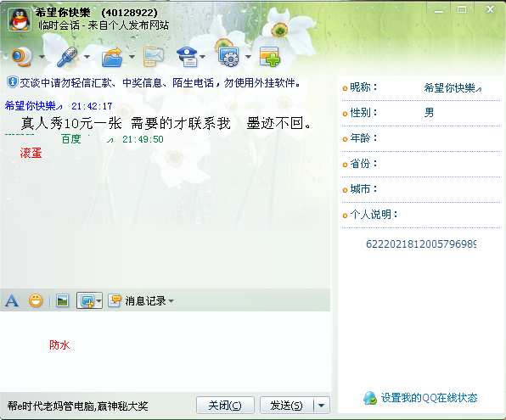Screen dimensions: 506x420
Task: Send SMS with phone mail icon
Action: (154, 57)
